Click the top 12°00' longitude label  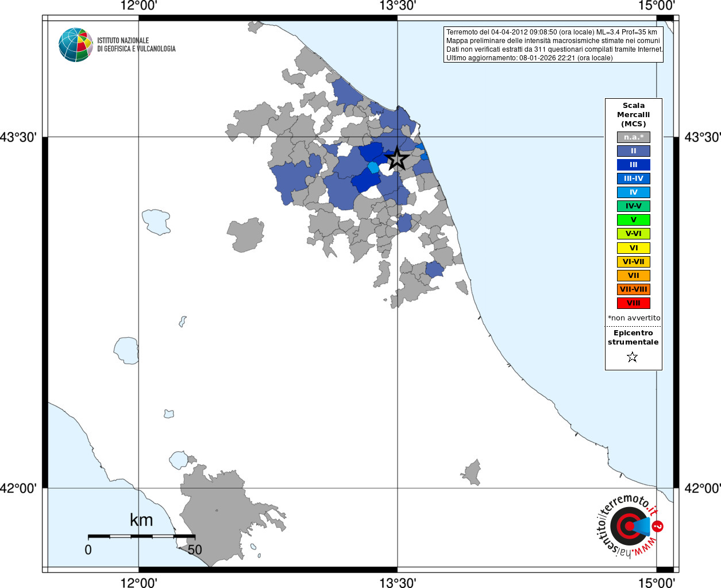(x=138, y=6)
